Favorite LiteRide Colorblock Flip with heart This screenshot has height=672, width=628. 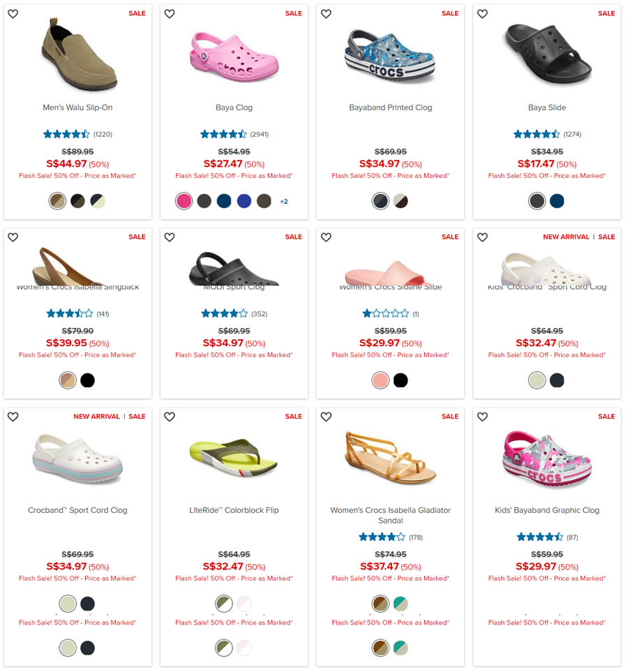coord(170,417)
